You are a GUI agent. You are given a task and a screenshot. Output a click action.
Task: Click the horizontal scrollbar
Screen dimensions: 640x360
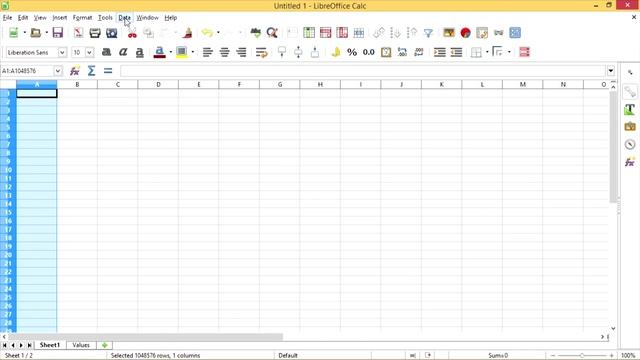coord(146,337)
